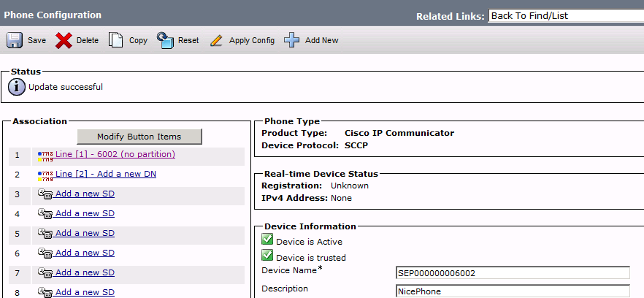Click the Device Name input field

pos(513,273)
